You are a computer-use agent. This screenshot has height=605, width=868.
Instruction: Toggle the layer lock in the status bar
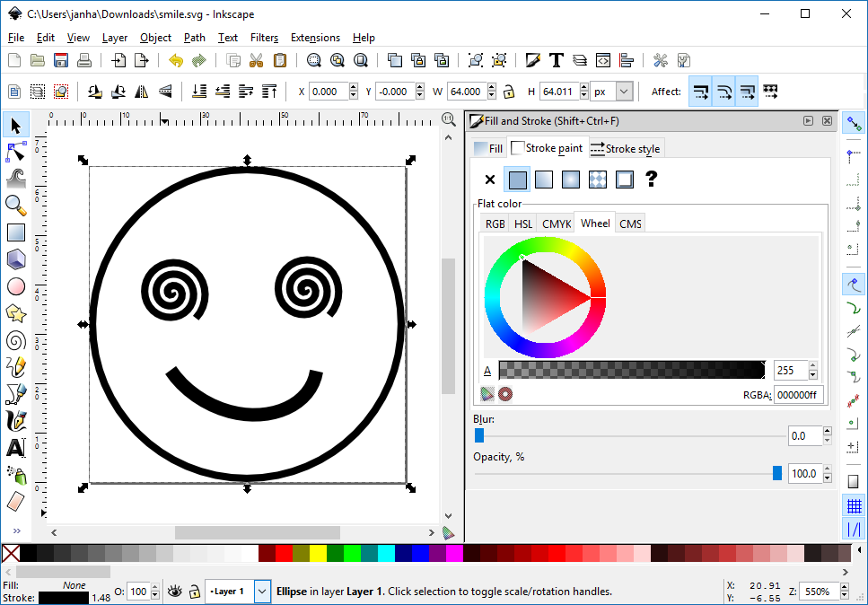[194, 591]
